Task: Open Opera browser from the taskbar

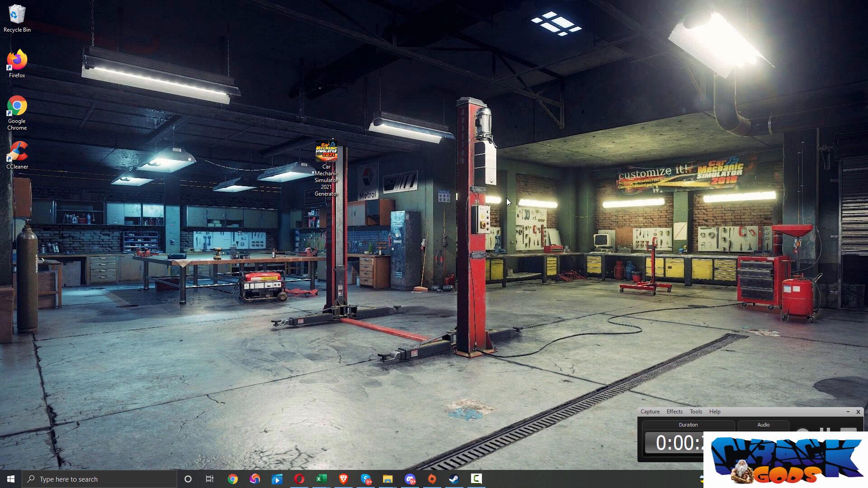Action: [299, 479]
